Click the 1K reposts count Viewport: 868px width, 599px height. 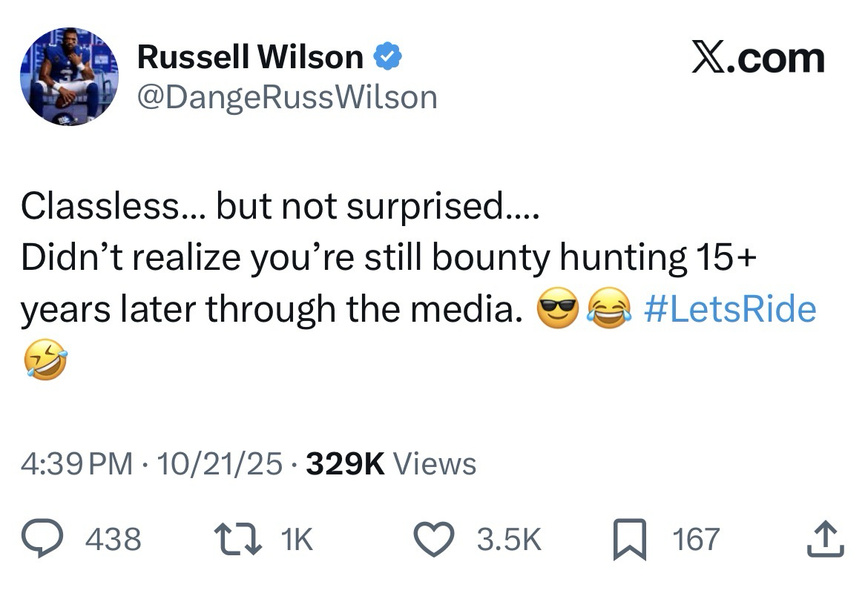point(297,540)
